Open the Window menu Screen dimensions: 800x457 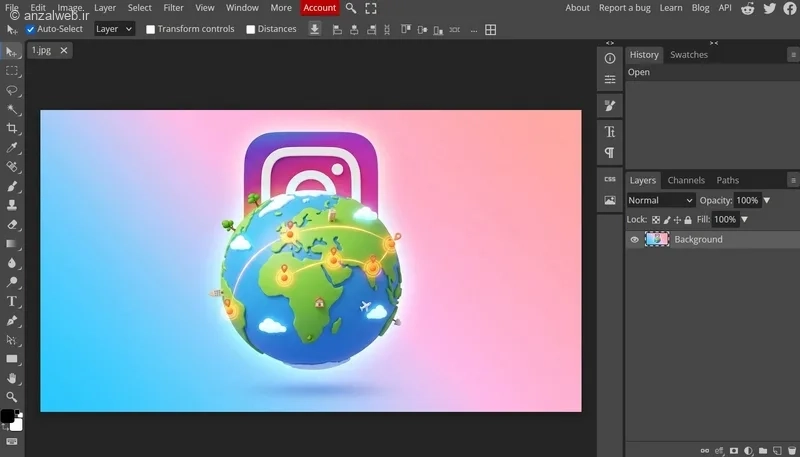242,8
